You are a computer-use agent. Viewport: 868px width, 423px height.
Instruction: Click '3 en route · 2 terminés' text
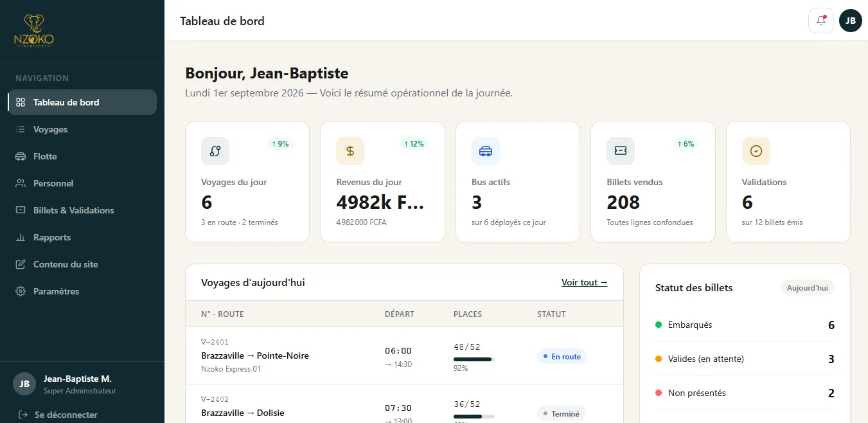pyautogui.click(x=240, y=222)
